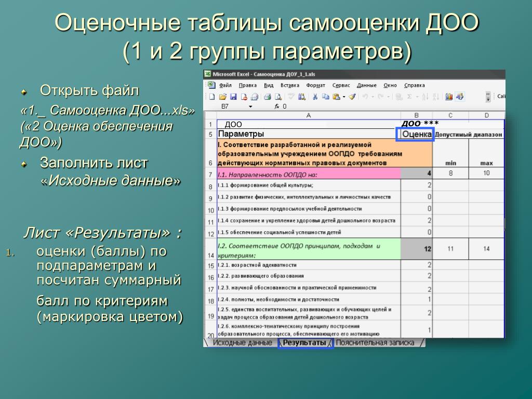Click the max value 14 cell
This screenshot has height=399, width=532.
486,249
